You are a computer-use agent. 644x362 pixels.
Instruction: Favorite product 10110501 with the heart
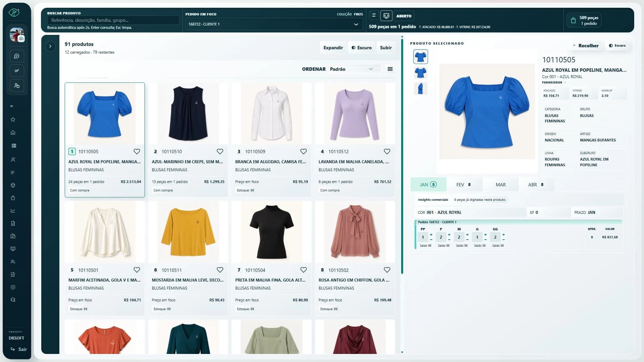click(137, 270)
